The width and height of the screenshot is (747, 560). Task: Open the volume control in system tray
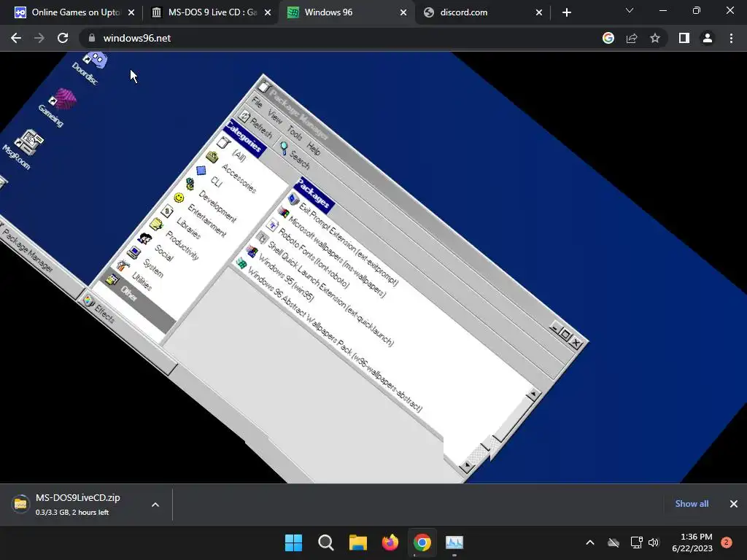click(x=654, y=542)
